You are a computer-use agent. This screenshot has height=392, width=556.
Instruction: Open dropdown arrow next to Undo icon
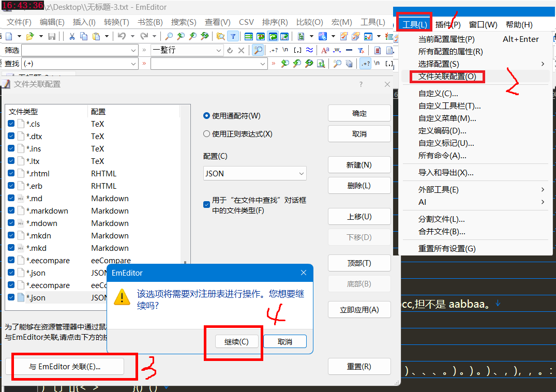point(132,36)
